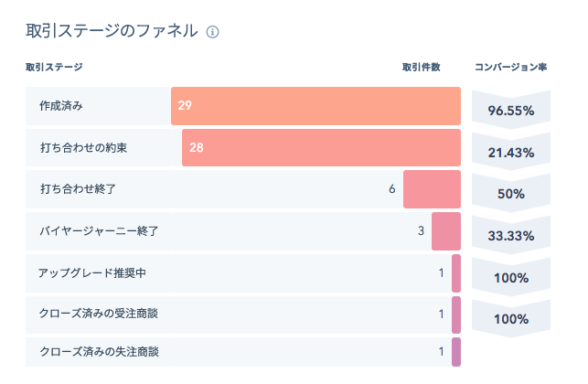Viewport: 588px width, 384px height.
Task: Click the アップグレード推奨中 narrow bar
Action: click(x=455, y=272)
